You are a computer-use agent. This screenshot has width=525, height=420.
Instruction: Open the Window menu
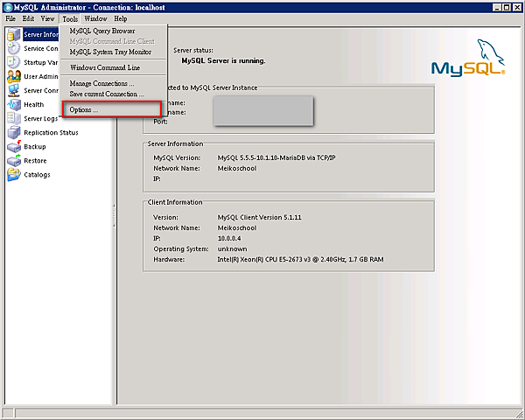tap(95, 18)
